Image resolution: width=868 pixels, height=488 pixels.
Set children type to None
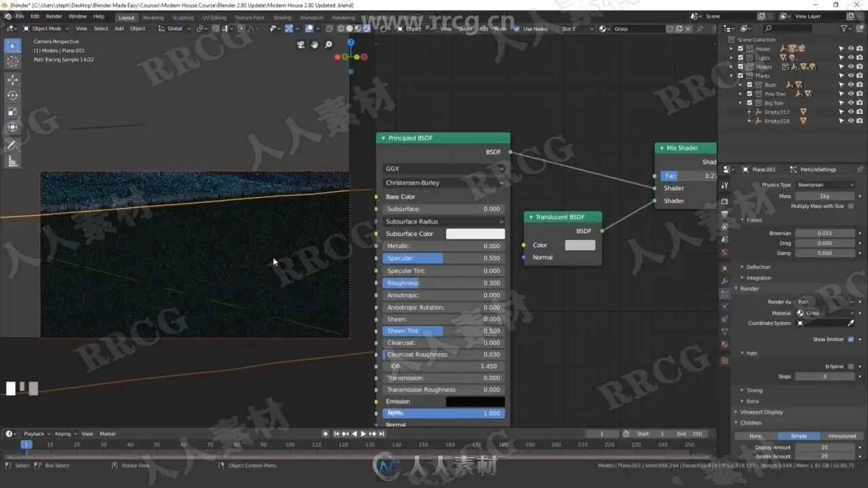755,436
